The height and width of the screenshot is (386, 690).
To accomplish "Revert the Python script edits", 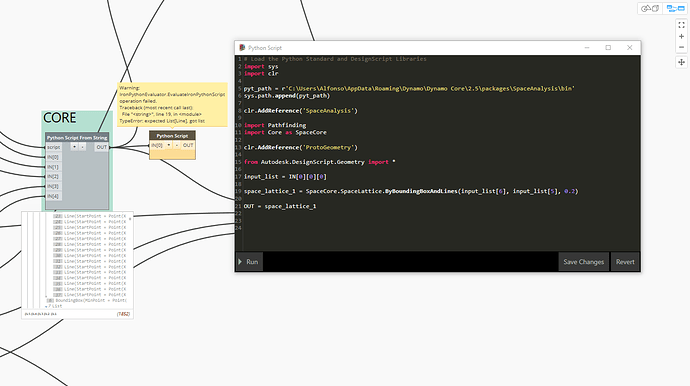I will point(625,262).
